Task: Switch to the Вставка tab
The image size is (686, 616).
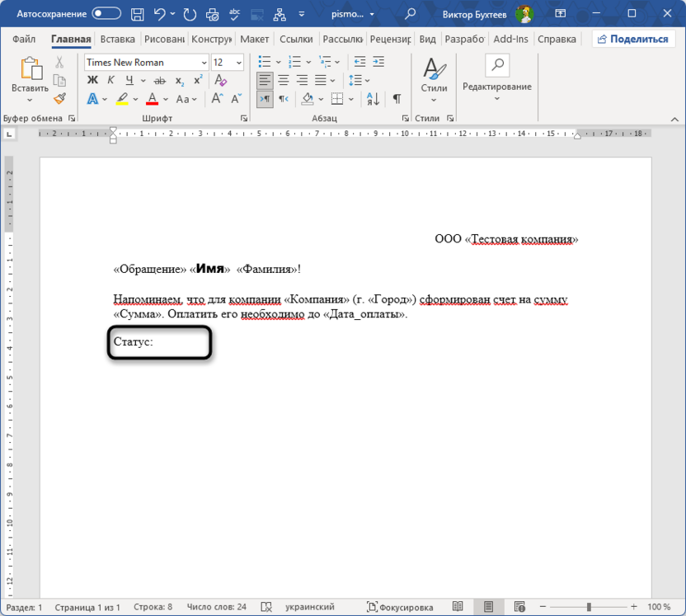Action: click(117, 39)
